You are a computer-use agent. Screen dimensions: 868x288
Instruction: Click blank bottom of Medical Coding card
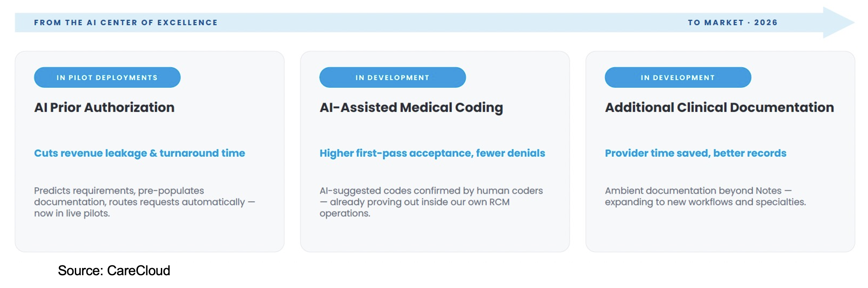[435, 236]
